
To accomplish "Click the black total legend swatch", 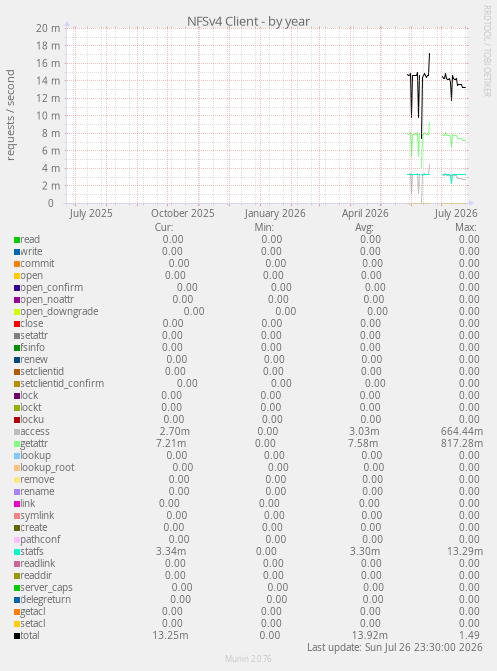I will (17, 636).
